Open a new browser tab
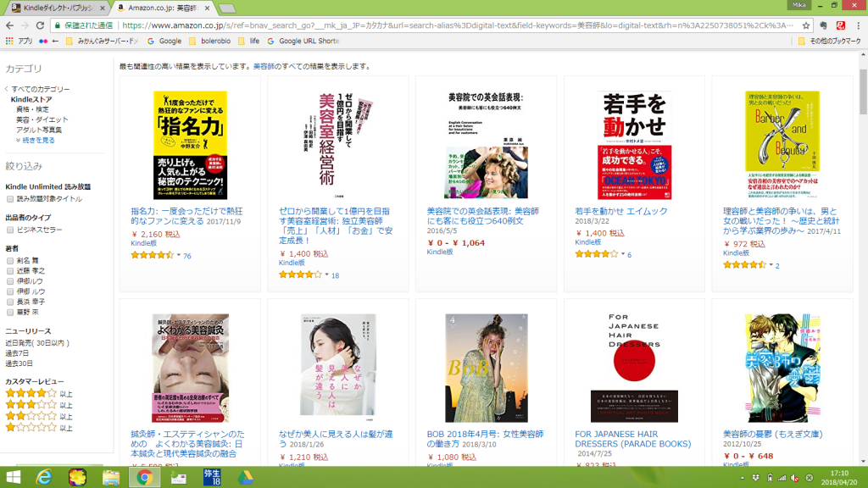Image resolution: width=868 pixels, height=488 pixels. (x=227, y=8)
